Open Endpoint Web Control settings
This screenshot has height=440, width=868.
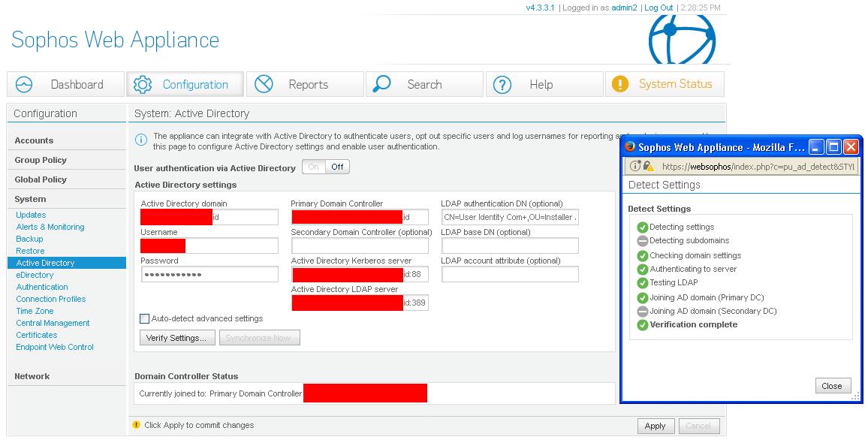pos(55,347)
